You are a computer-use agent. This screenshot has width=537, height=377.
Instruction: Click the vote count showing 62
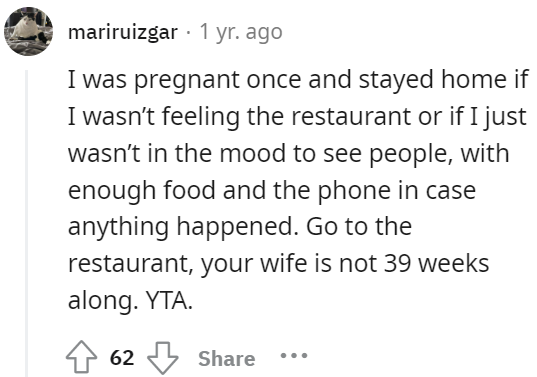click(122, 358)
